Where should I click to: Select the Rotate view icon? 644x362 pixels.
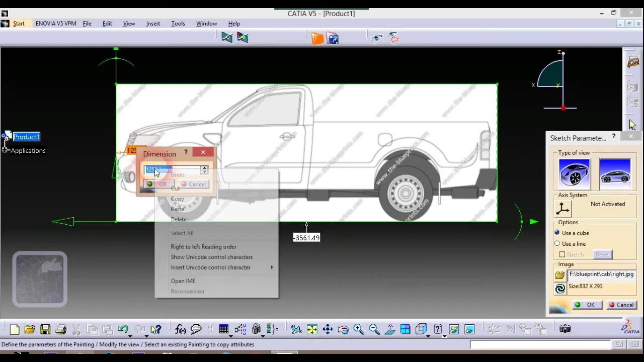(x=343, y=329)
